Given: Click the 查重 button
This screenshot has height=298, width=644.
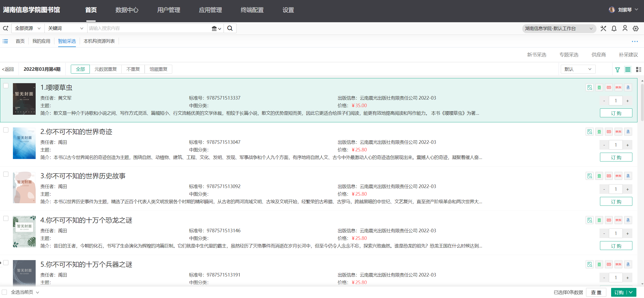Looking at the screenshot, I should pyautogui.click(x=596, y=292).
